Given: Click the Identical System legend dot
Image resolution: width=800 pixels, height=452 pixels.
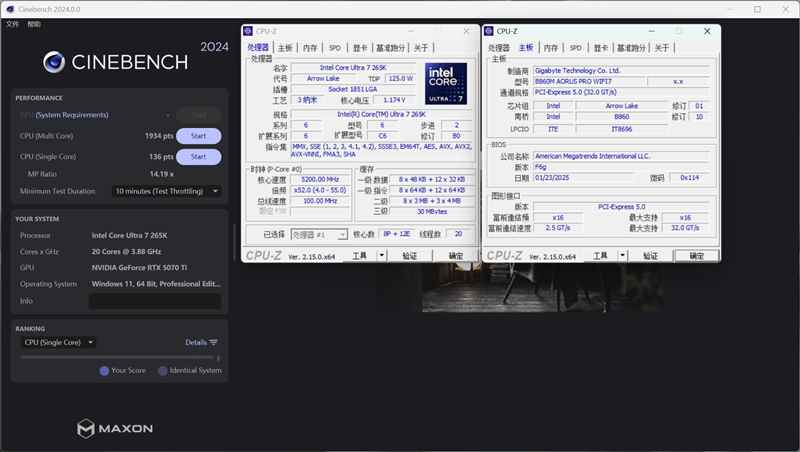Looking at the screenshot, I should (x=163, y=371).
